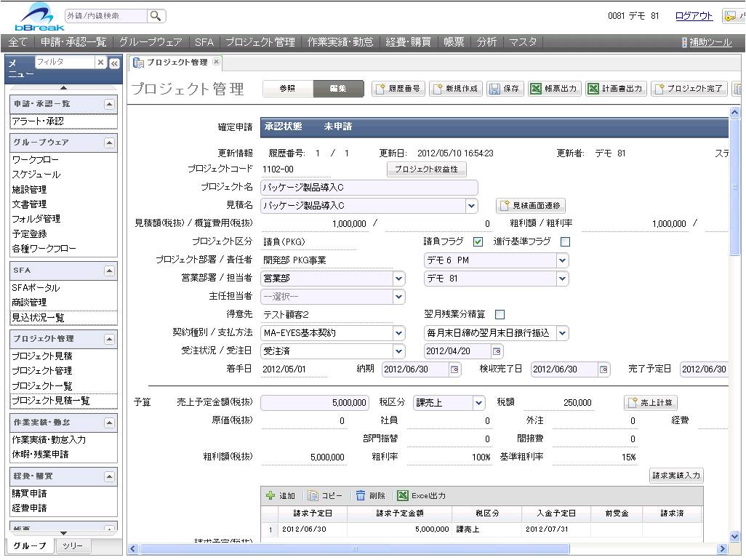
Task: Open calendar picker for 納期 date
Action: tap(455, 369)
